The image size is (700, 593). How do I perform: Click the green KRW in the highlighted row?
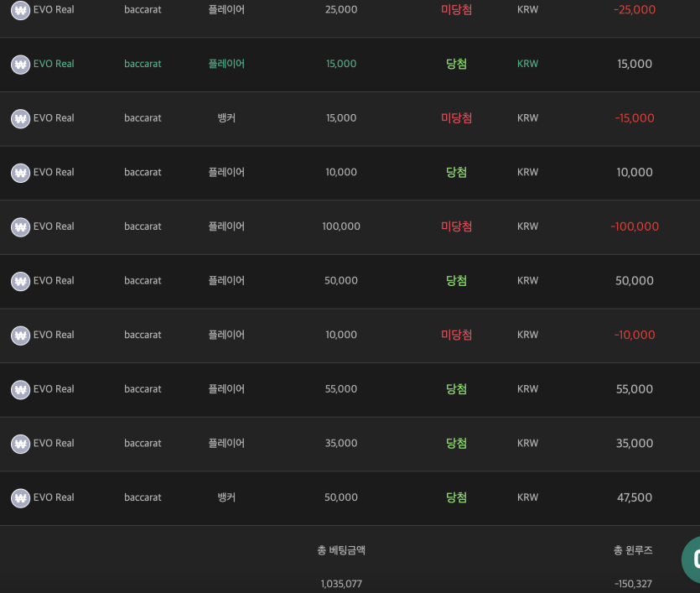point(527,64)
